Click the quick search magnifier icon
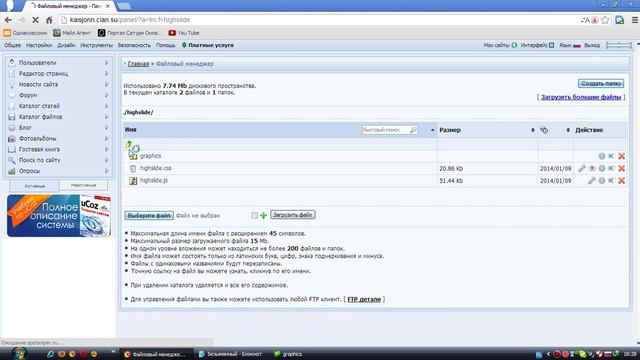The height and width of the screenshot is (360, 640). [x=413, y=130]
